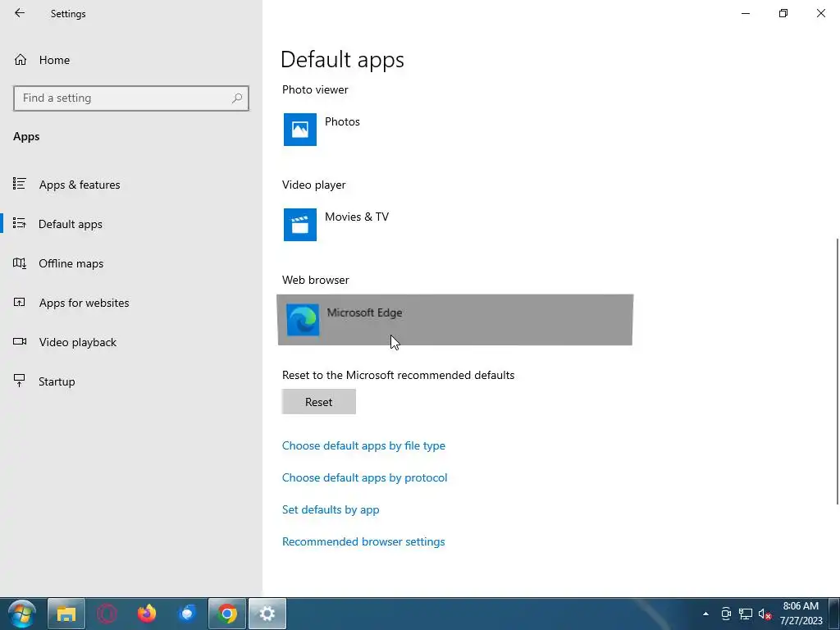Open Choose default apps by protocol
The height and width of the screenshot is (630, 840).
click(x=365, y=478)
